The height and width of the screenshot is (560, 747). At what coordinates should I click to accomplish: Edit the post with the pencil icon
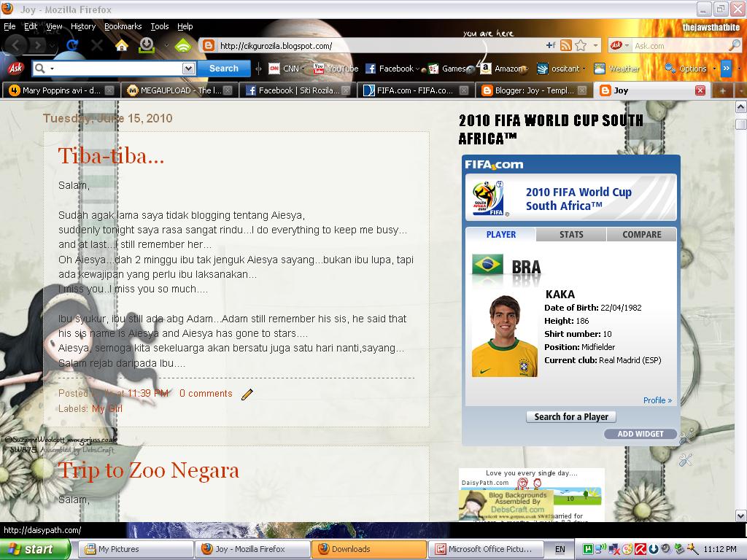click(x=247, y=394)
